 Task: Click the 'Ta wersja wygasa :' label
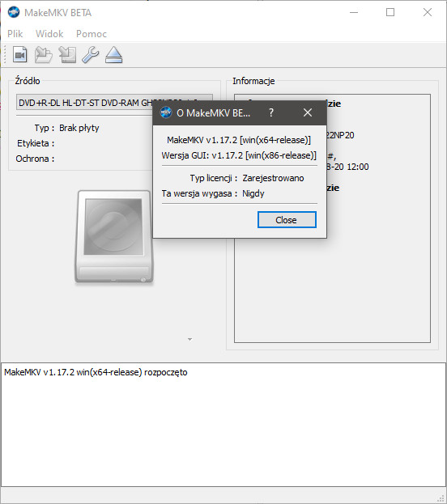(x=199, y=193)
